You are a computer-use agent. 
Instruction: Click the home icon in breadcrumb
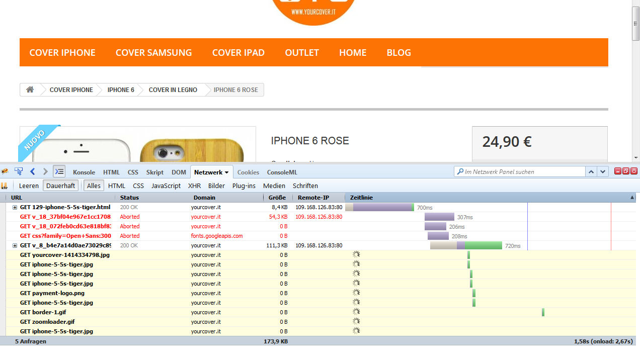pyautogui.click(x=30, y=89)
